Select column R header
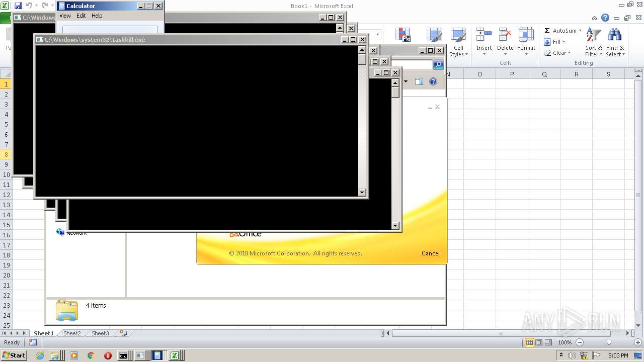The height and width of the screenshot is (362, 644). pyautogui.click(x=576, y=74)
